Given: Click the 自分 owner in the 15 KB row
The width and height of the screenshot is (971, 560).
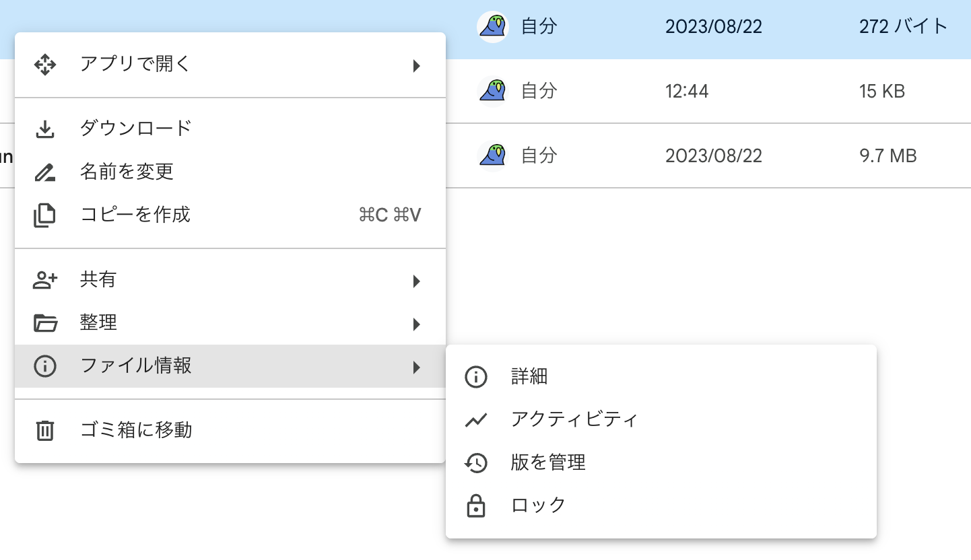Looking at the screenshot, I should click(539, 91).
